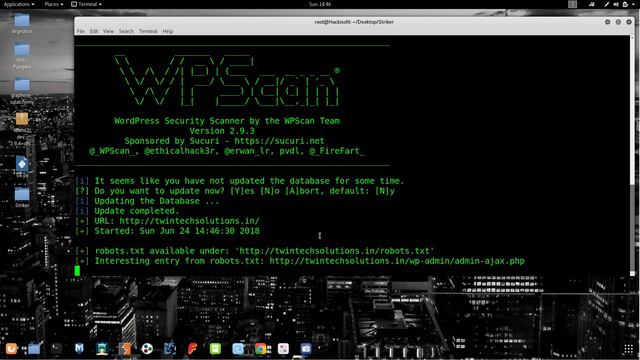Launch the Armitage dock icon with the green-haired figure
Screen dimensions: 640x360
click(x=102, y=349)
